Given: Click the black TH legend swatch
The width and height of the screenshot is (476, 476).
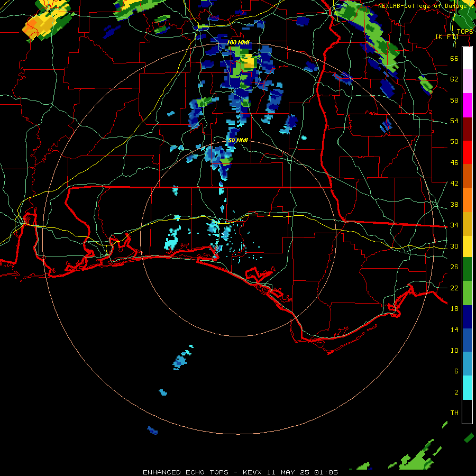Looking at the screenshot, I should [x=467, y=411].
